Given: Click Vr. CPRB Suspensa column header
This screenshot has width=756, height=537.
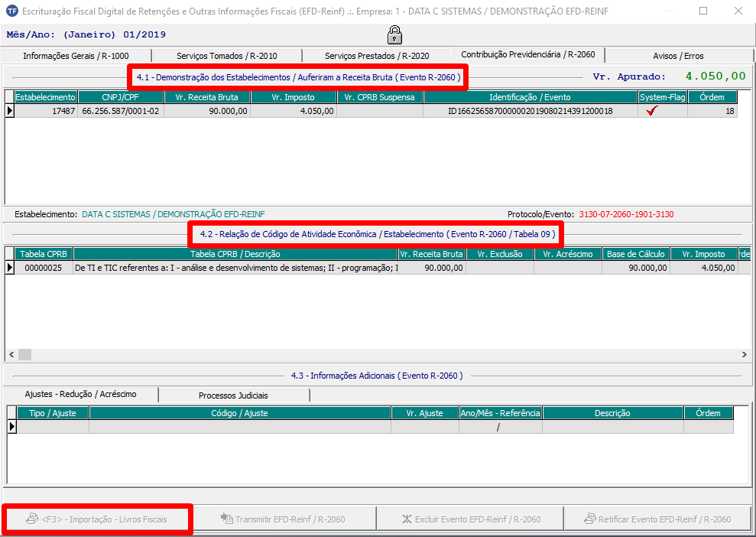Looking at the screenshot, I should (380, 97).
